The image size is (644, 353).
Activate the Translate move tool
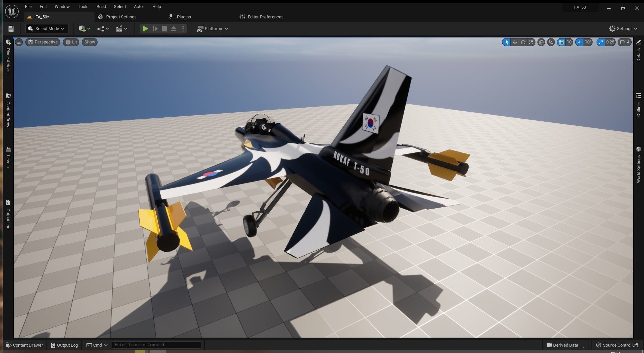[x=515, y=42]
